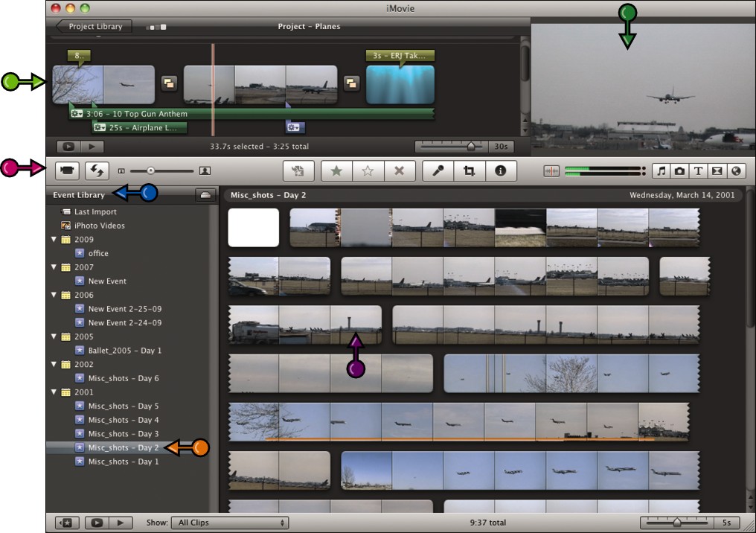This screenshot has height=533, width=756.
Task: Show the music and sound effects browser
Action: pos(661,170)
